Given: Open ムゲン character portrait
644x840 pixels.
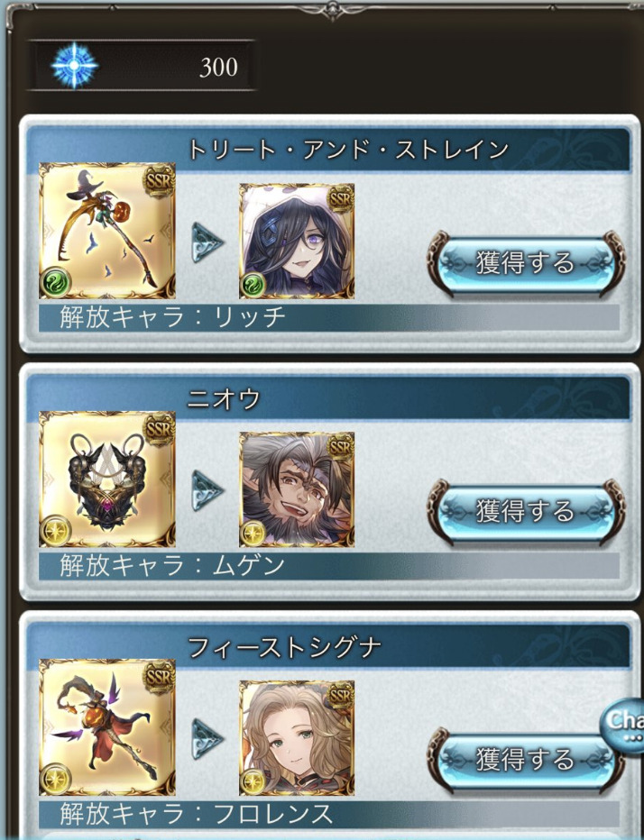Looking at the screenshot, I should (297, 489).
